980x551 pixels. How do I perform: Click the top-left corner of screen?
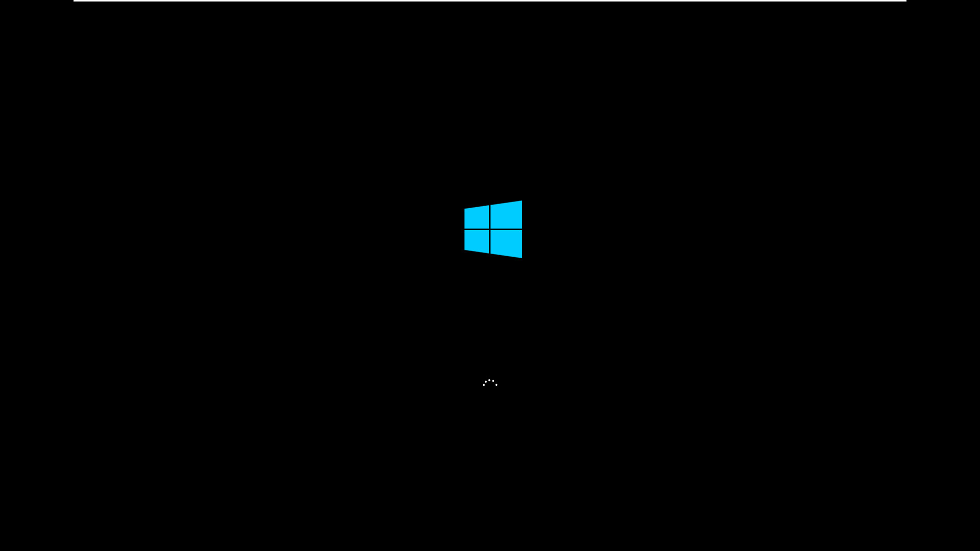[0, 0]
